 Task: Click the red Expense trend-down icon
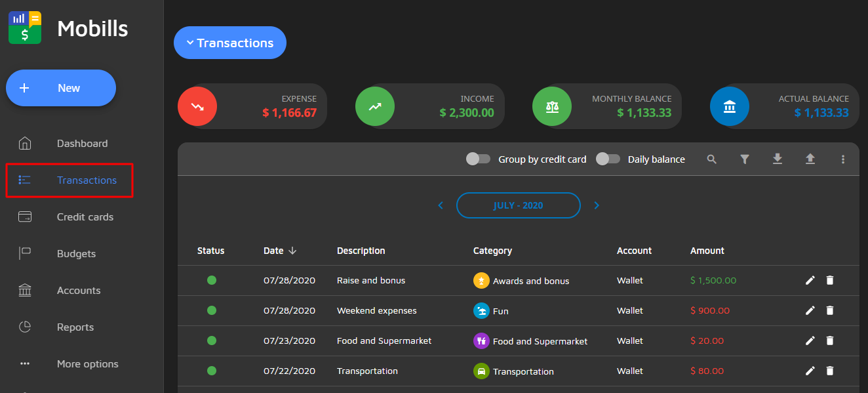coord(197,106)
